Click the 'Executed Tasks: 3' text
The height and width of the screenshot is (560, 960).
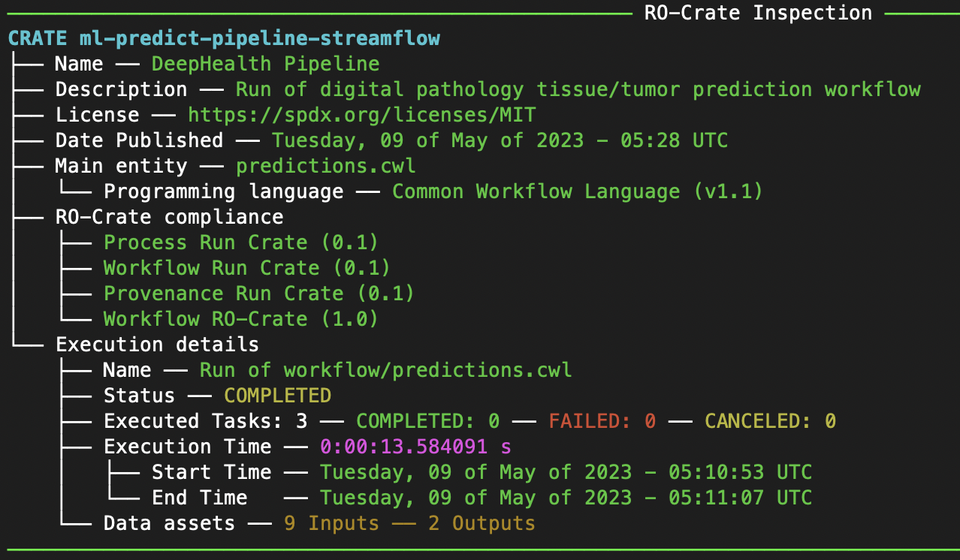tap(206, 421)
